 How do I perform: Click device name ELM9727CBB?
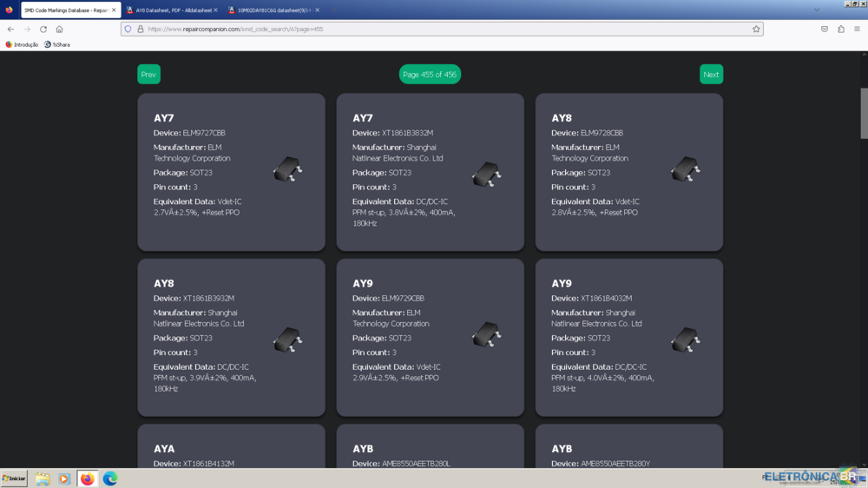coord(204,133)
